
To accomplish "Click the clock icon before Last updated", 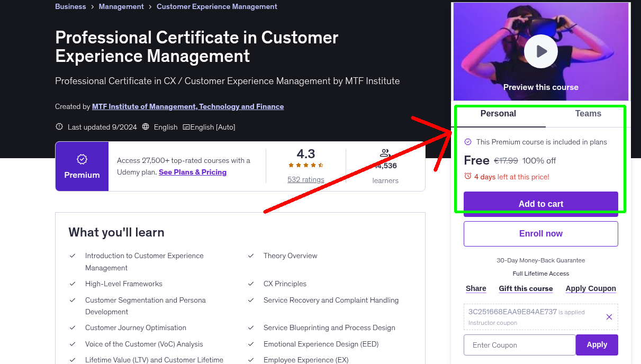I will (x=58, y=127).
